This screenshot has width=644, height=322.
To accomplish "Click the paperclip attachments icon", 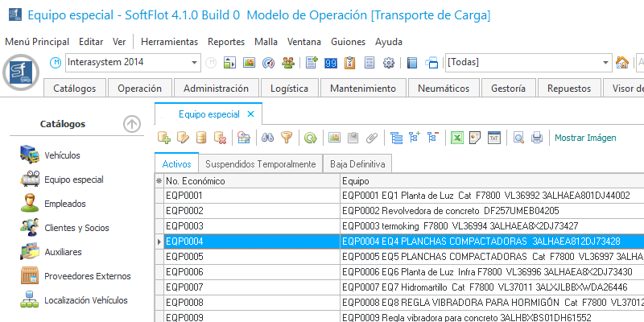I will tap(371, 138).
